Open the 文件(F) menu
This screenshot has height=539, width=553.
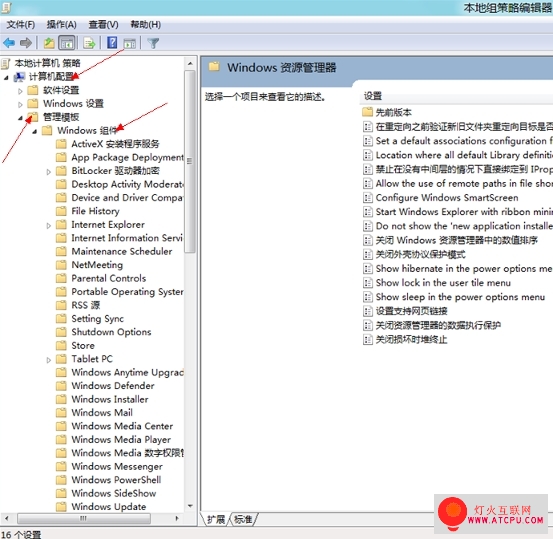pyautogui.click(x=20, y=25)
